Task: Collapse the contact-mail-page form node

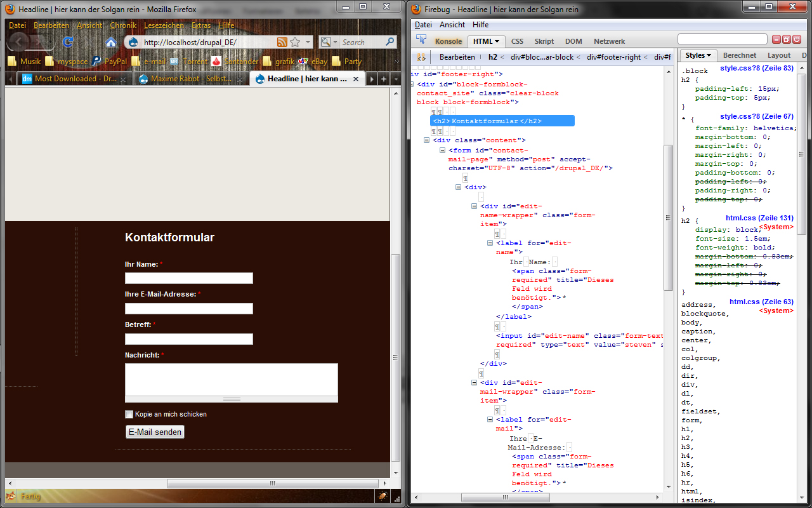Action: click(443, 150)
